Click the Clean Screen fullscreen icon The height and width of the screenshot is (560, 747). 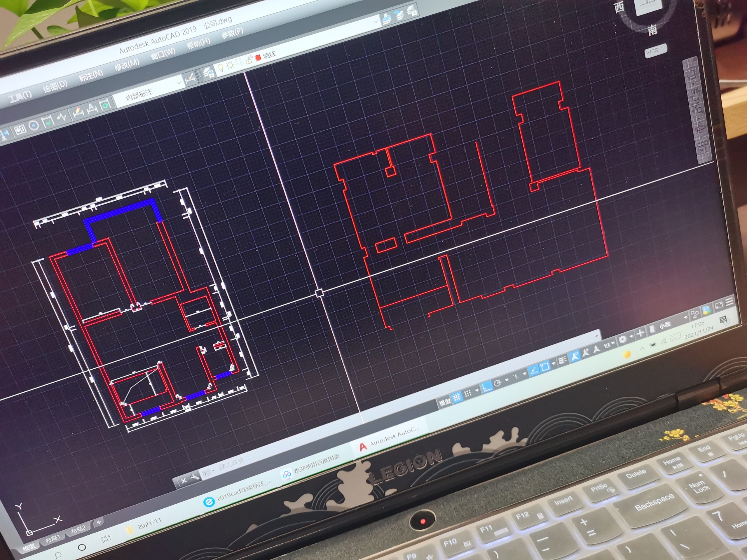coord(719,305)
